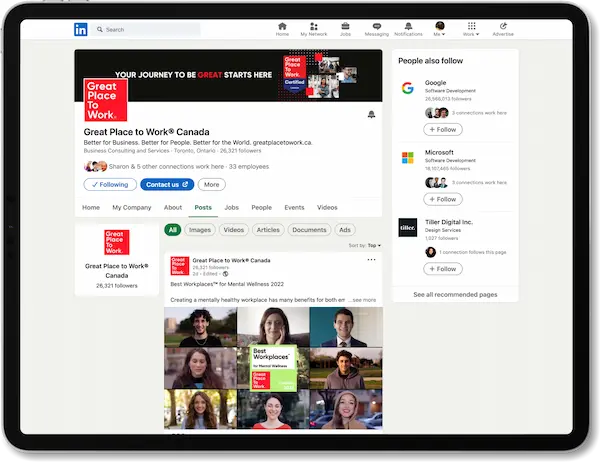Click the Contact us button

point(167,184)
